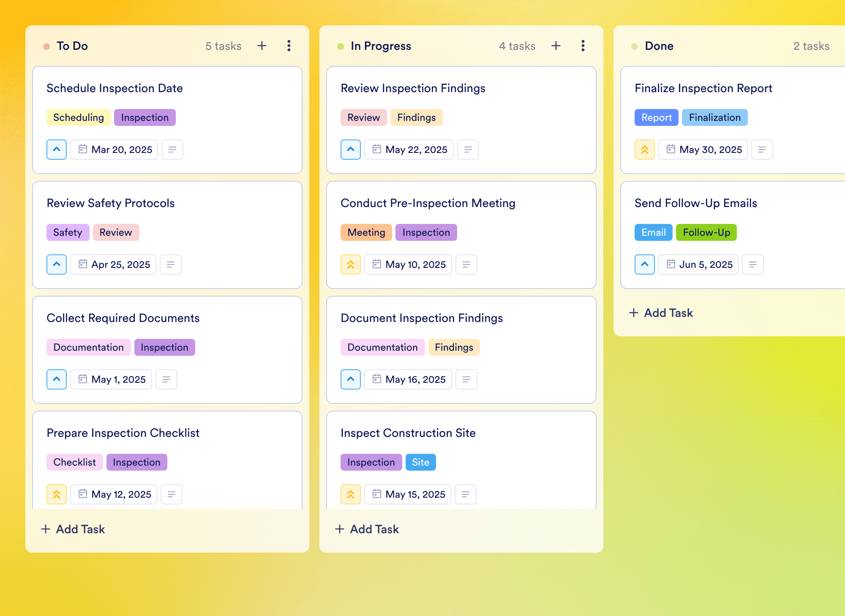Open the notes icon on Inspect Construction Site

point(466,494)
